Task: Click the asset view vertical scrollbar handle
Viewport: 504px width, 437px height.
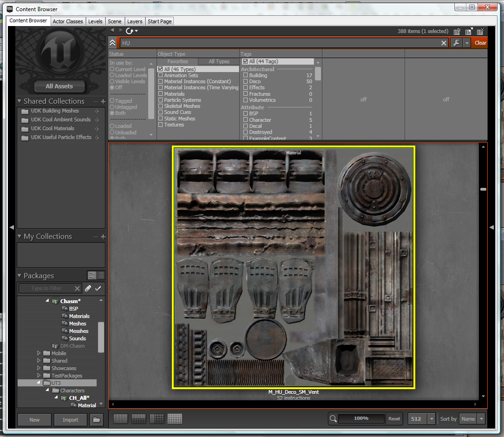Action: click(x=483, y=189)
